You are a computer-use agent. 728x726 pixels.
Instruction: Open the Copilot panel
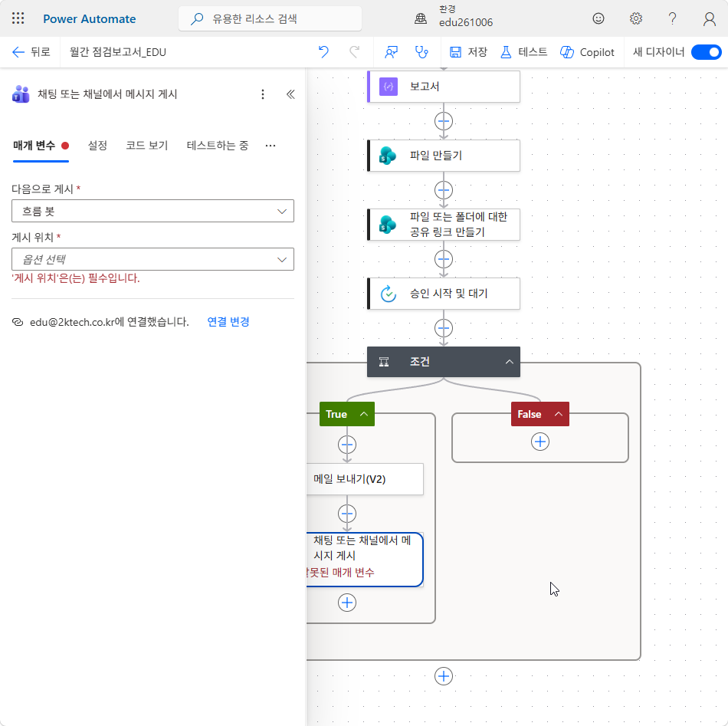(587, 52)
